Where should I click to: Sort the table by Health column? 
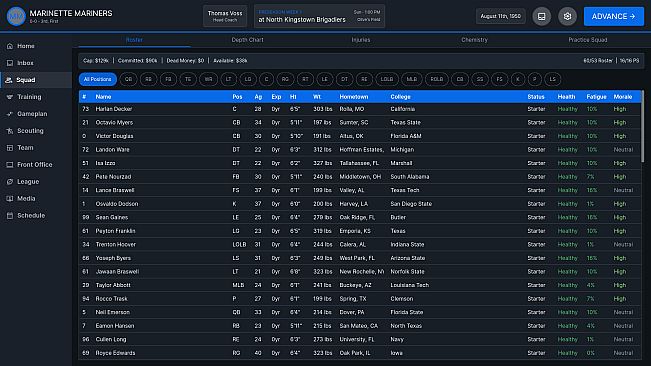[x=566, y=97]
